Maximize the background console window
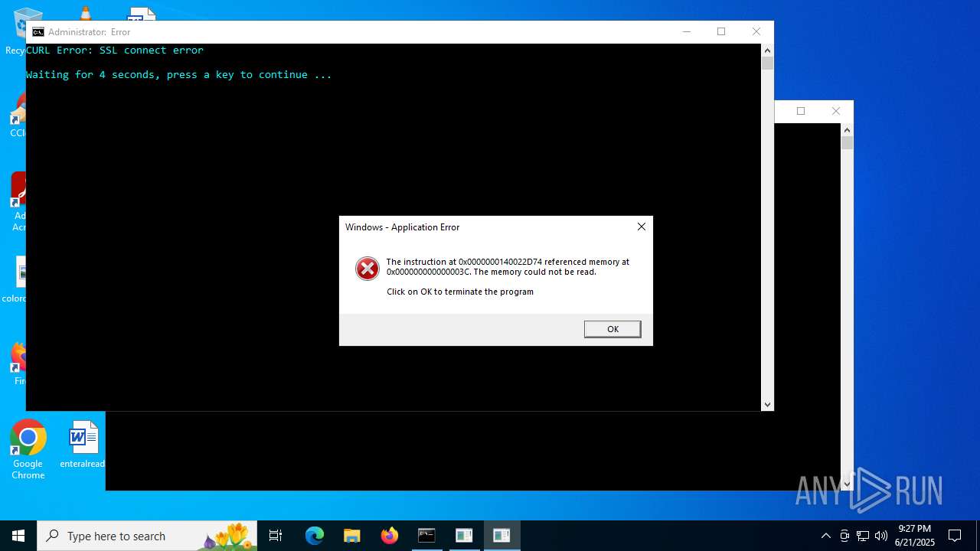Image resolution: width=980 pixels, height=551 pixels. click(801, 111)
